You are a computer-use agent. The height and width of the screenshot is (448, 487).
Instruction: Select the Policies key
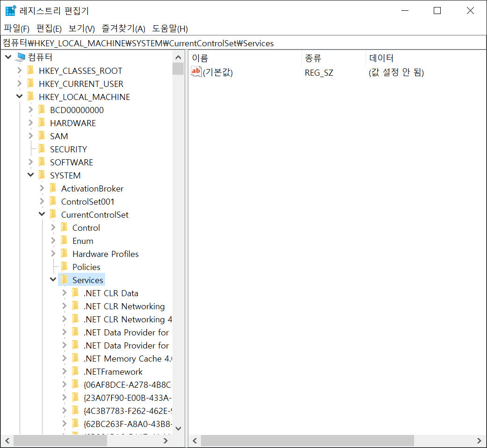(x=86, y=267)
